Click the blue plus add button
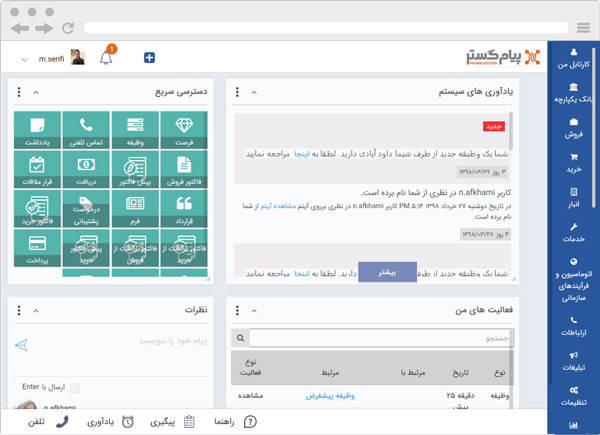Viewport: 600px width, 435px height. 149,57
